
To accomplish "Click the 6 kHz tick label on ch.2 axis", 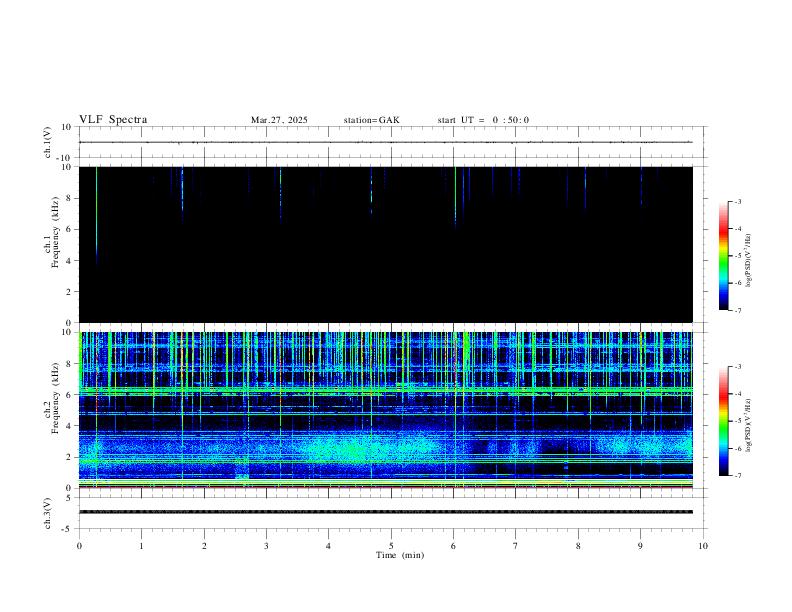I will 69,395.
